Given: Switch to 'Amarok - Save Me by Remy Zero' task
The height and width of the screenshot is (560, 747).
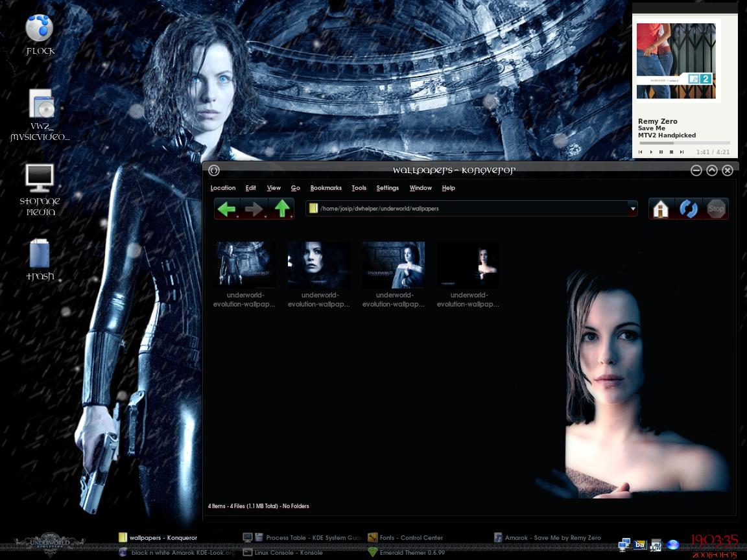Looking at the screenshot, I should click(547, 537).
